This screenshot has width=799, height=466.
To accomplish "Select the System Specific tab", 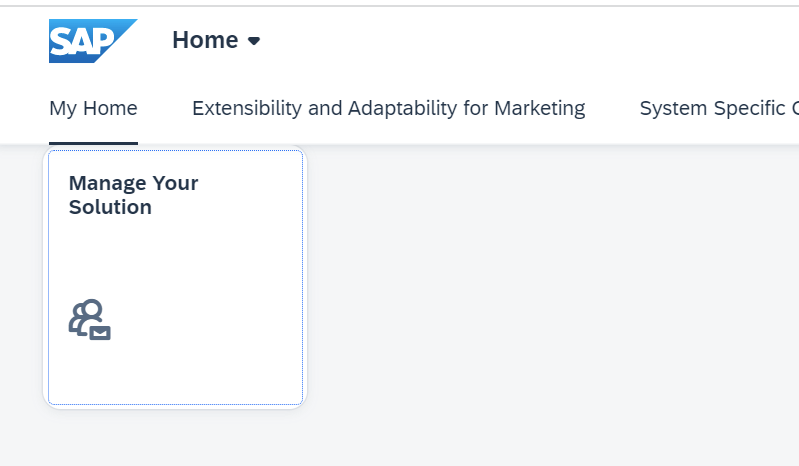I will 719,108.
